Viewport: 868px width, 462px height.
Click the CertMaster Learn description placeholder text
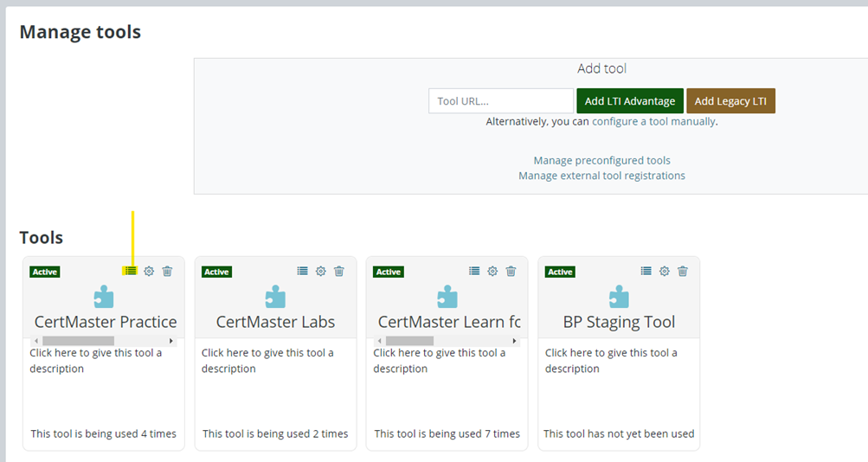pos(439,361)
